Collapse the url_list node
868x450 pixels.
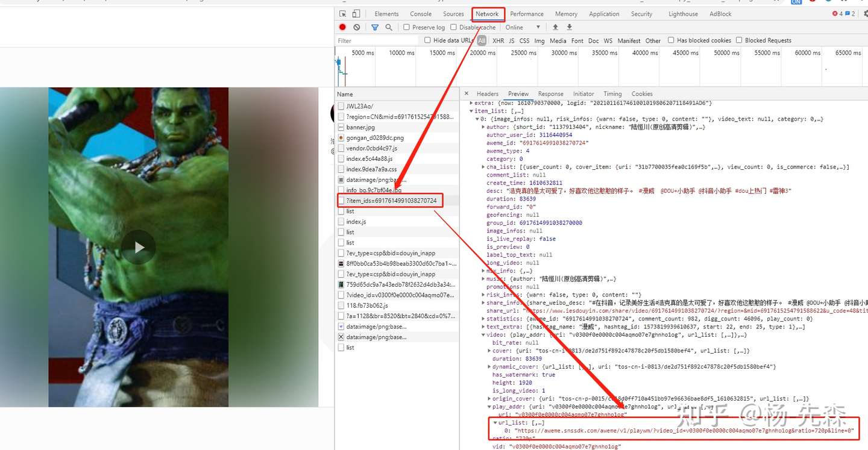[495, 423]
